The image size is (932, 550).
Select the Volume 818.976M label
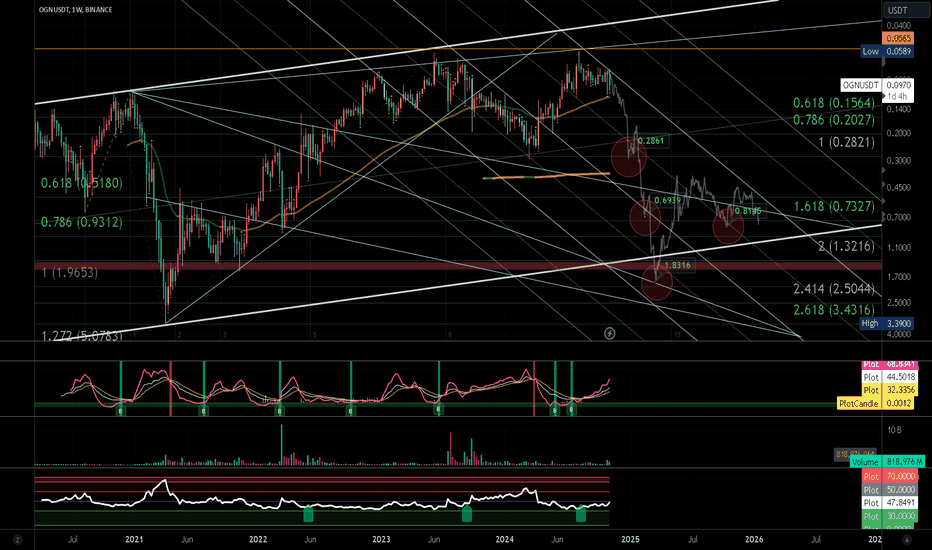tap(887, 461)
